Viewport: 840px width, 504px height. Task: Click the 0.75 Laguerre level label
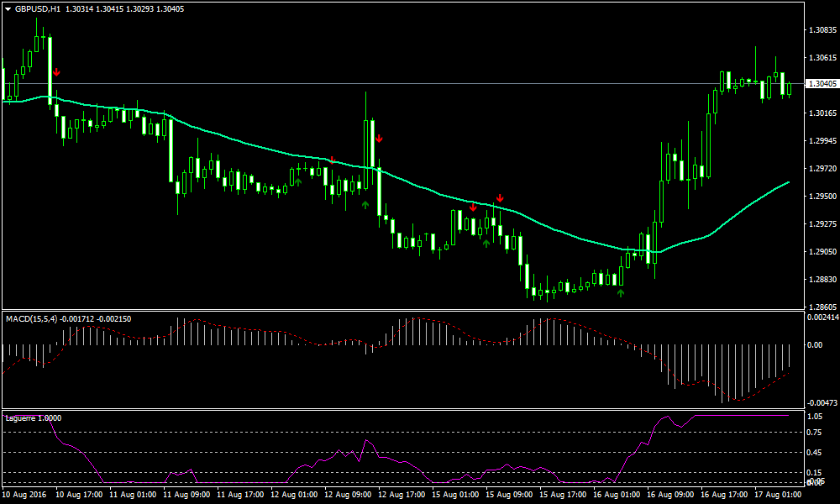[x=814, y=433]
